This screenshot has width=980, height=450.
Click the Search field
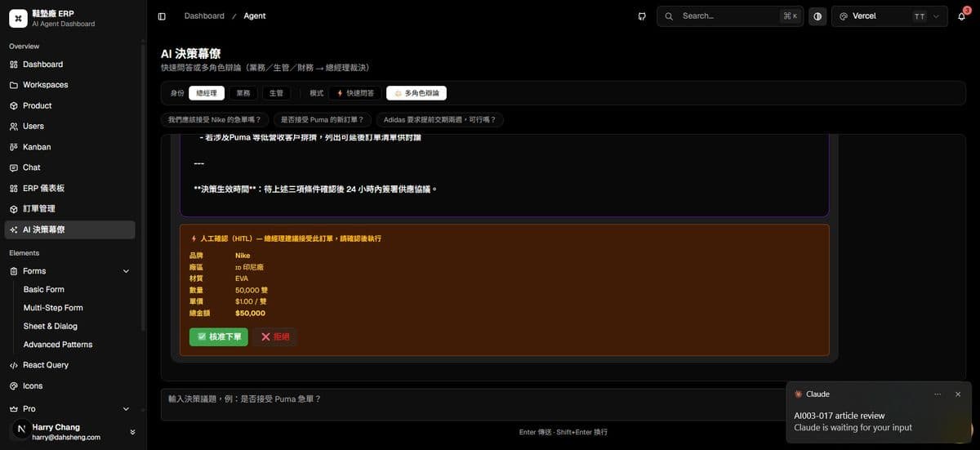coord(730,16)
